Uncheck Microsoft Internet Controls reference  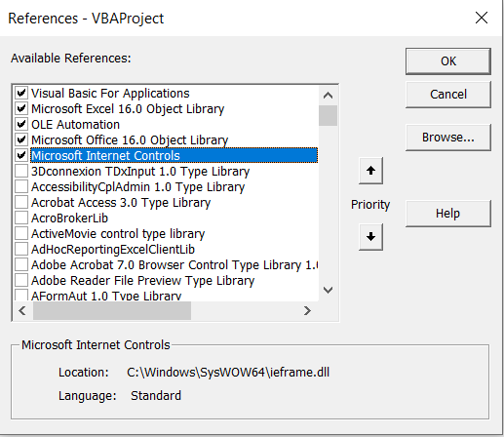[x=21, y=155]
